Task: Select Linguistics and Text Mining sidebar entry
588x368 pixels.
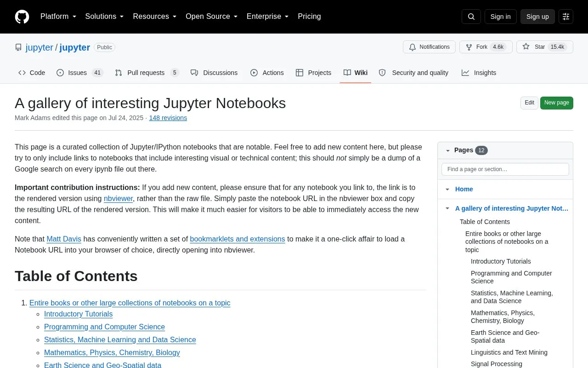Action: (509, 352)
